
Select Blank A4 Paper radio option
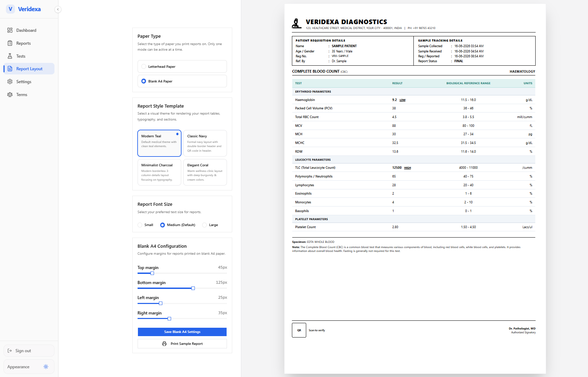[182, 81]
